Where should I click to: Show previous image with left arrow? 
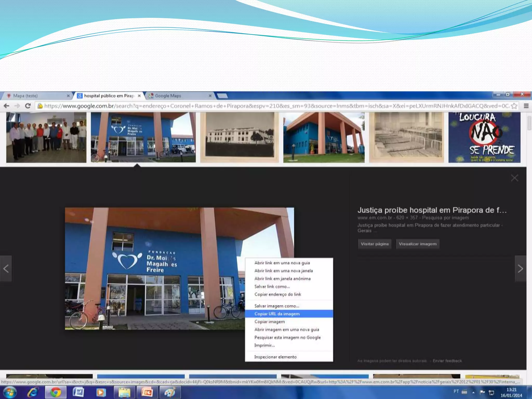[x=6, y=269]
